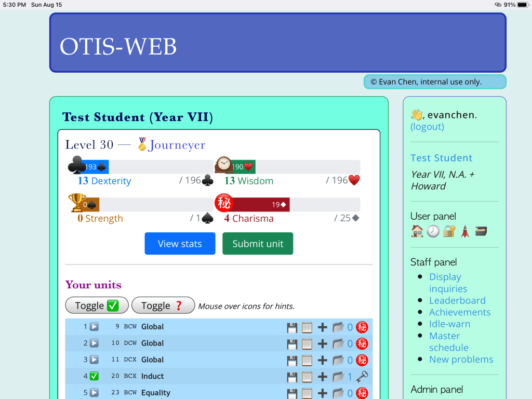
Task: Click the Tokyo tower icon in User panel
Action: coord(465,231)
